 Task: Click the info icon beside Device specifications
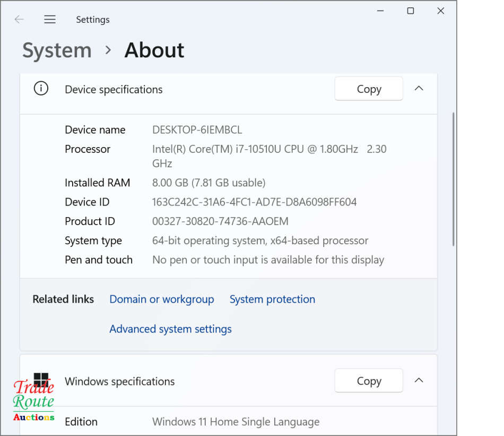coord(41,89)
